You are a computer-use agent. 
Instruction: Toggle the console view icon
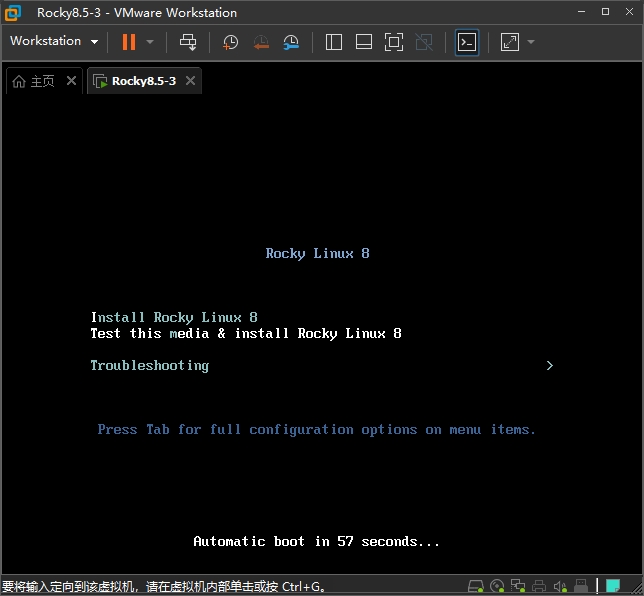click(467, 42)
